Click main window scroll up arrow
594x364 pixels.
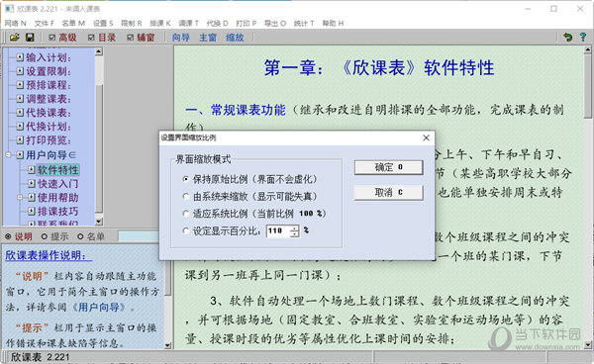point(588,49)
